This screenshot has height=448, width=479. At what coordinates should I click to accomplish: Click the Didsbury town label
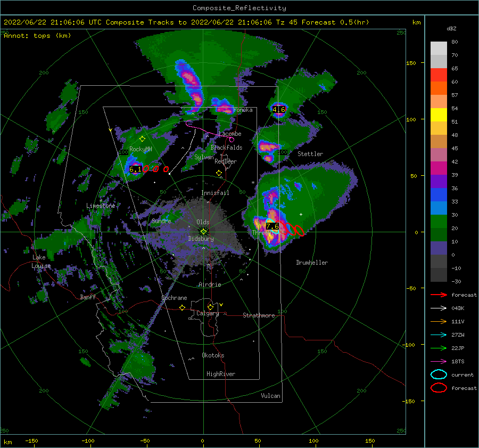[201, 239]
